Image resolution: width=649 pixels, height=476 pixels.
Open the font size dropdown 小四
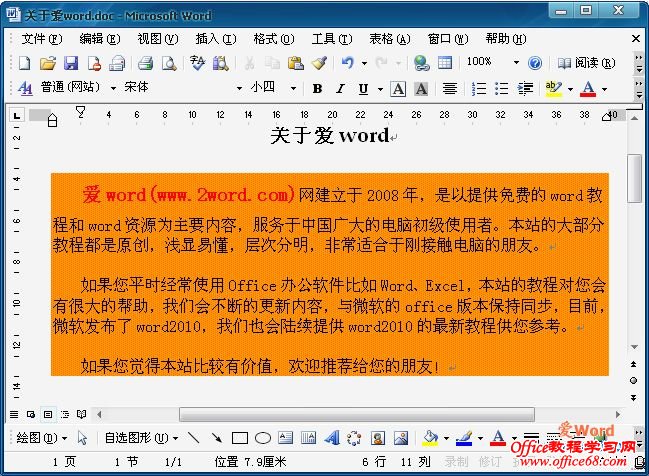coord(293,88)
